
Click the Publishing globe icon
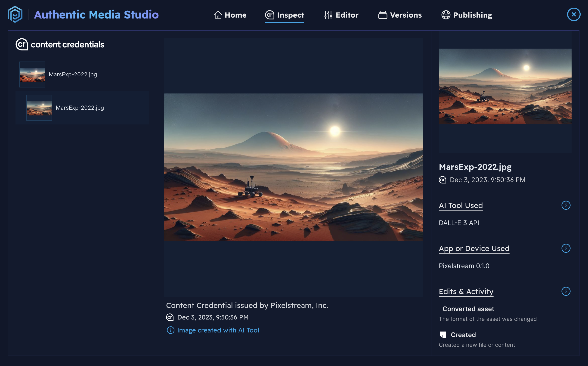point(446,15)
